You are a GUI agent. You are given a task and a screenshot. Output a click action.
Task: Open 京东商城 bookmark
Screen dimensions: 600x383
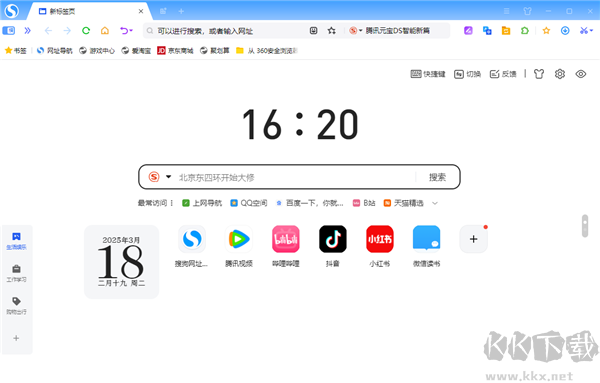click(175, 51)
